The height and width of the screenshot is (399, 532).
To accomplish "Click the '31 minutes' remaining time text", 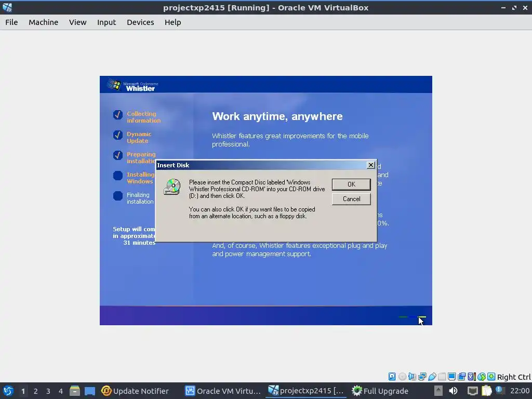I will [139, 243].
